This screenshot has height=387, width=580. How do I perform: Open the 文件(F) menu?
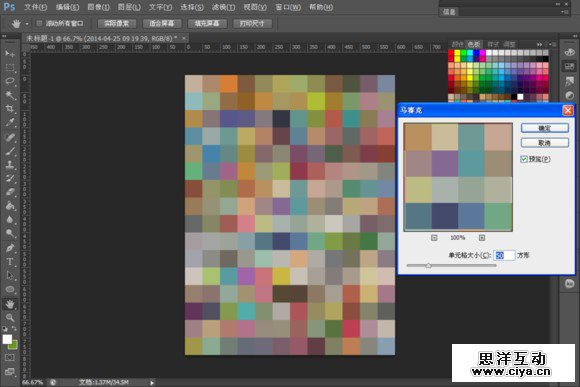click(x=36, y=7)
